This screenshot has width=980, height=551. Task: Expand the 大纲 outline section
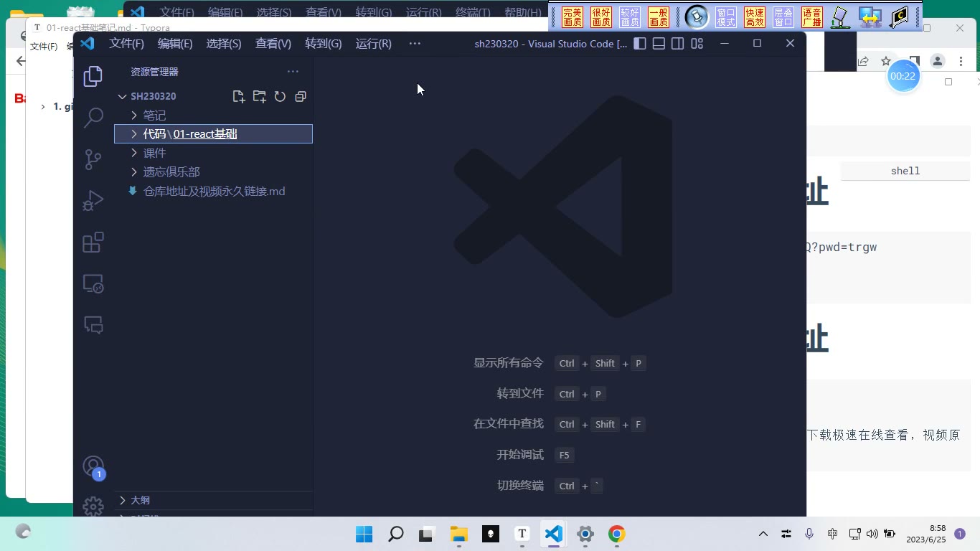pyautogui.click(x=213, y=500)
